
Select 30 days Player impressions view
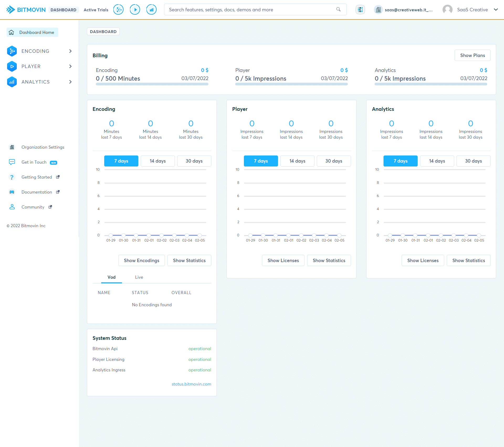[333, 160]
